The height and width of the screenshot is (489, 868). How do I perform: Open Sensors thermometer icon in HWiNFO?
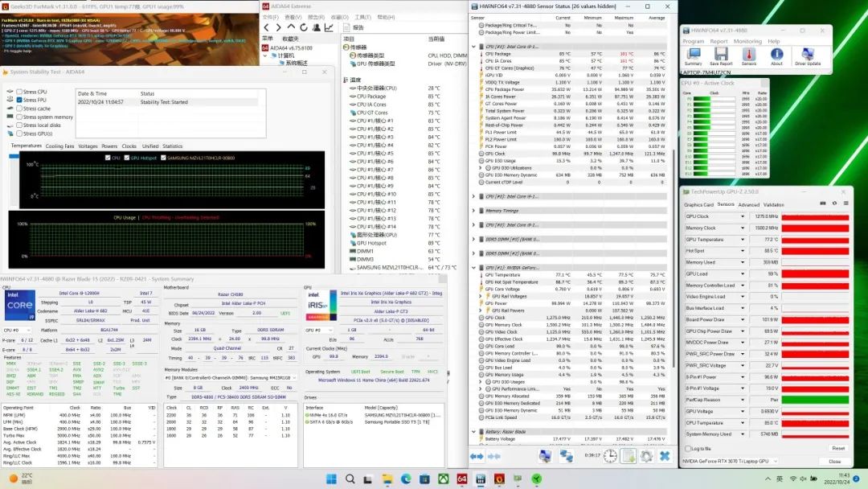(x=748, y=55)
